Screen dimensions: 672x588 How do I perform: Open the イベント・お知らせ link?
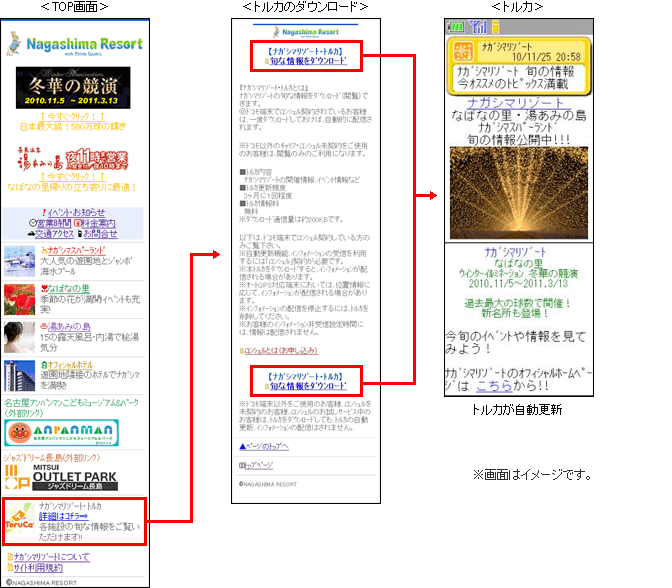(x=76, y=213)
